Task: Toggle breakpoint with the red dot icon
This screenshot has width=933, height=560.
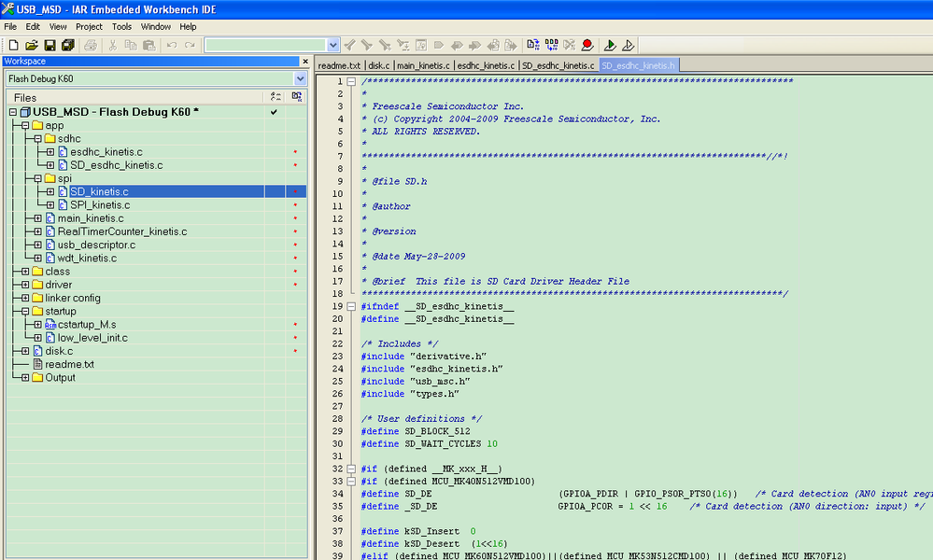Action: tap(587, 45)
